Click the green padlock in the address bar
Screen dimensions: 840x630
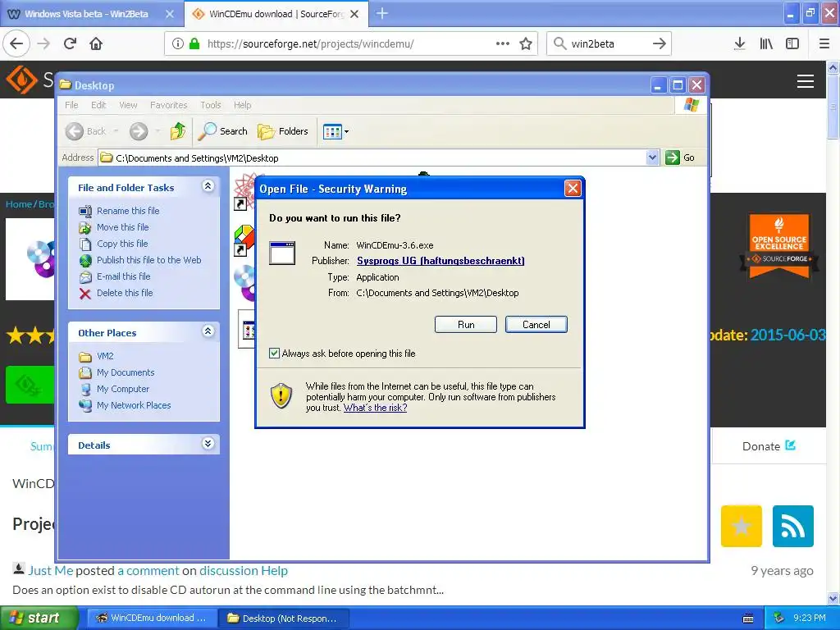tap(194, 43)
